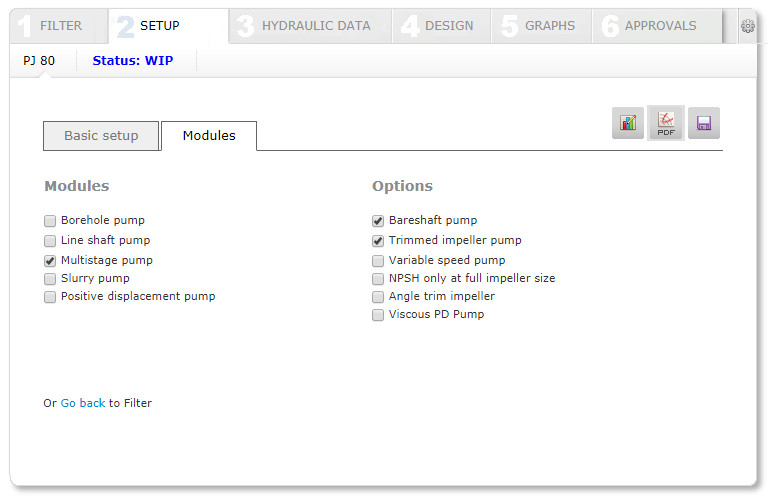768x496 pixels.
Task: Turn on Variable speed pump option
Action: (378, 261)
